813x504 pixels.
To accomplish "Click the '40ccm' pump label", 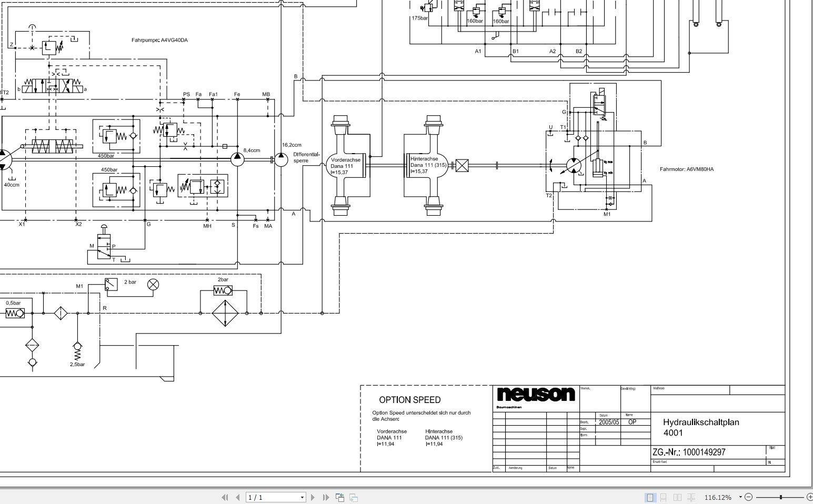I will [x=12, y=185].
